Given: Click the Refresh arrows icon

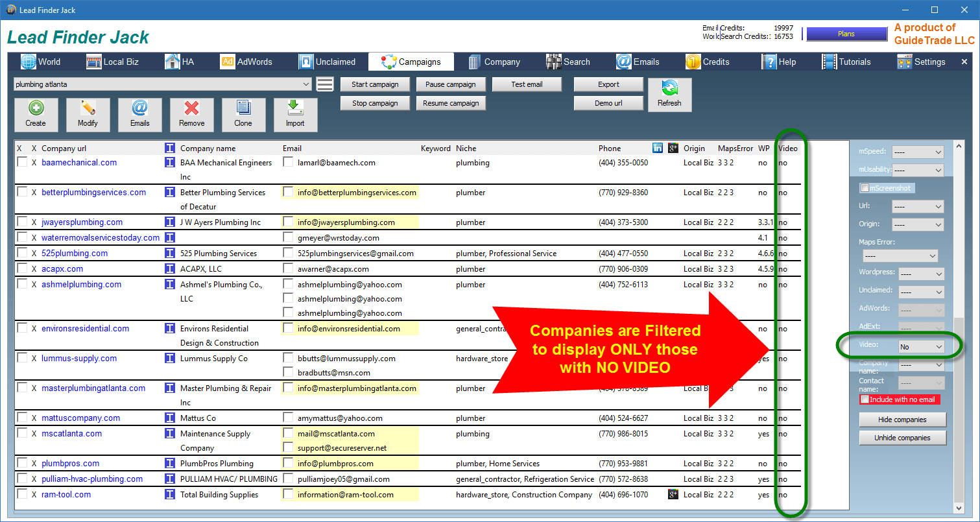Looking at the screenshot, I should (x=669, y=89).
